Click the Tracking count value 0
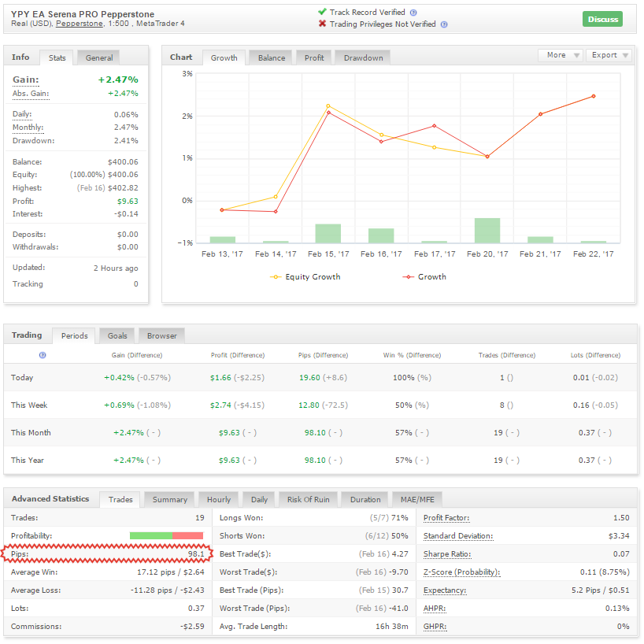The image size is (644, 644). [135, 283]
